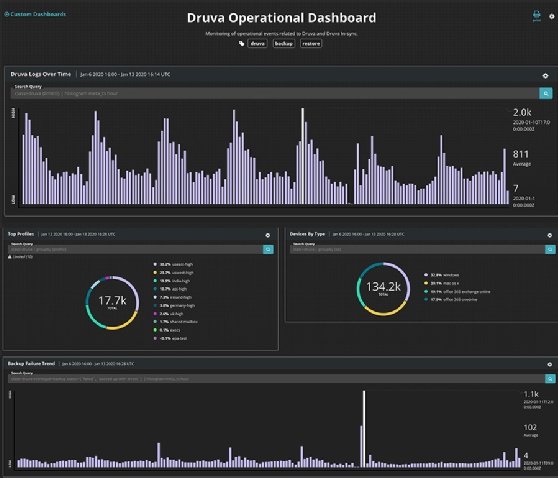Click the lock icon under Top Profiles query
This screenshot has width=558, height=478.
(x=10, y=256)
